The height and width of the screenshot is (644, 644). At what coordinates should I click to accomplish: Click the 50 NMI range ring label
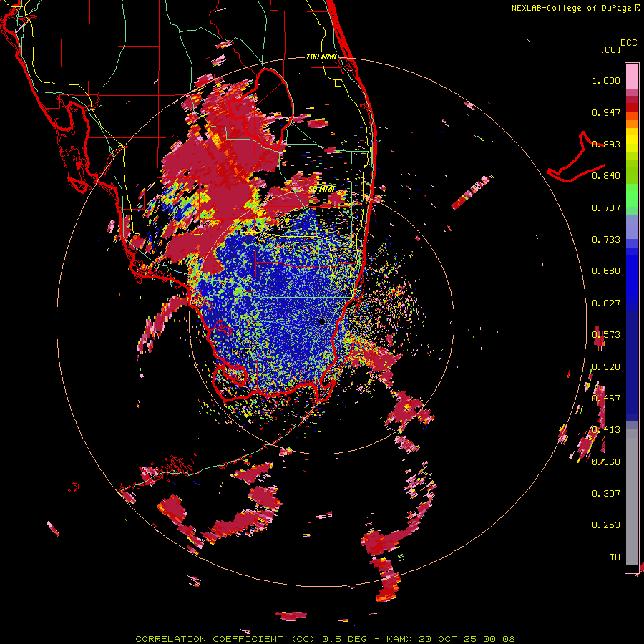click(321, 189)
